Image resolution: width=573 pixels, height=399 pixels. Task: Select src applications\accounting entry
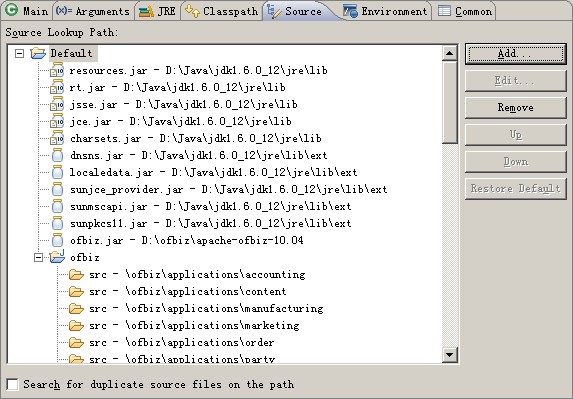pos(197,274)
